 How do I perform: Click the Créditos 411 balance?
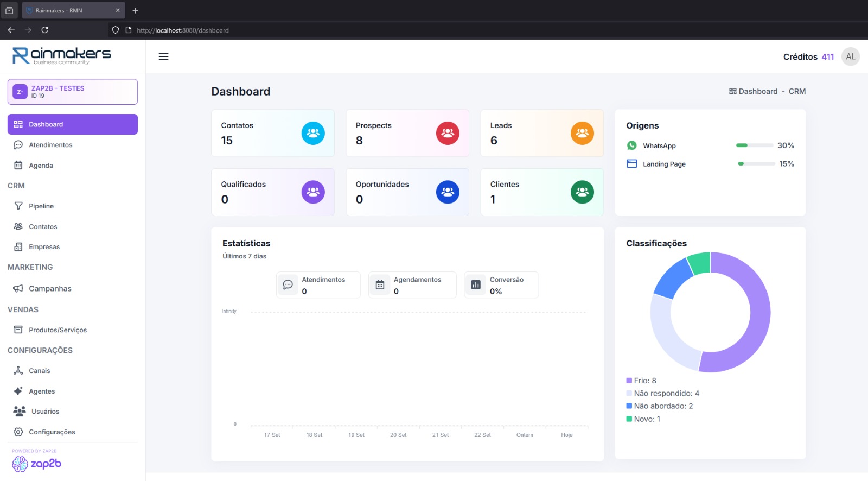(x=808, y=57)
